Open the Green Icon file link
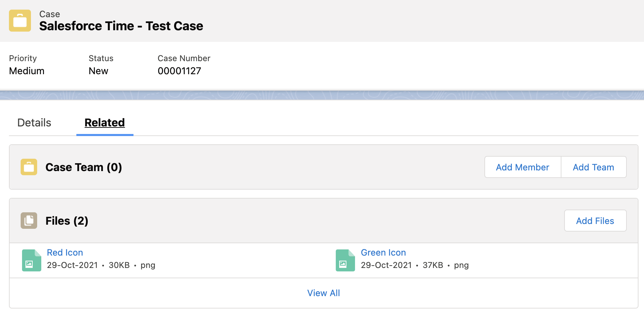The height and width of the screenshot is (314, 644). tap(383, 253)
